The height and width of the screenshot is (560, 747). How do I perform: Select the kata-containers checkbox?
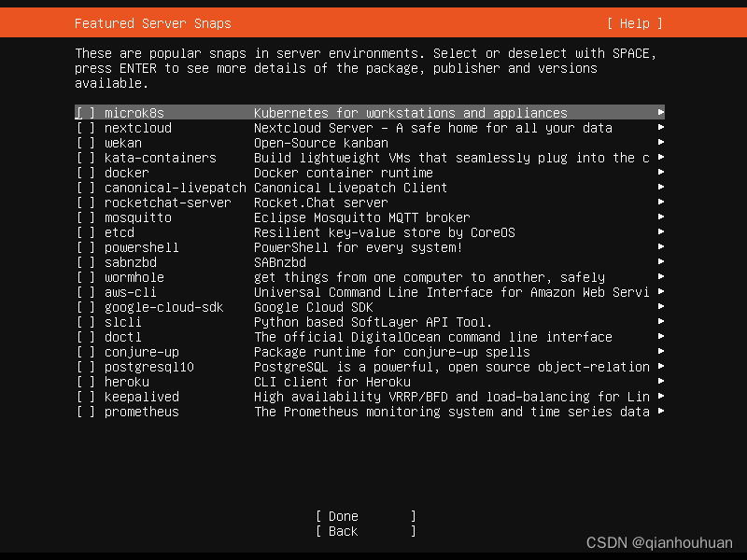pyautogui.click(x=86, y=158)
